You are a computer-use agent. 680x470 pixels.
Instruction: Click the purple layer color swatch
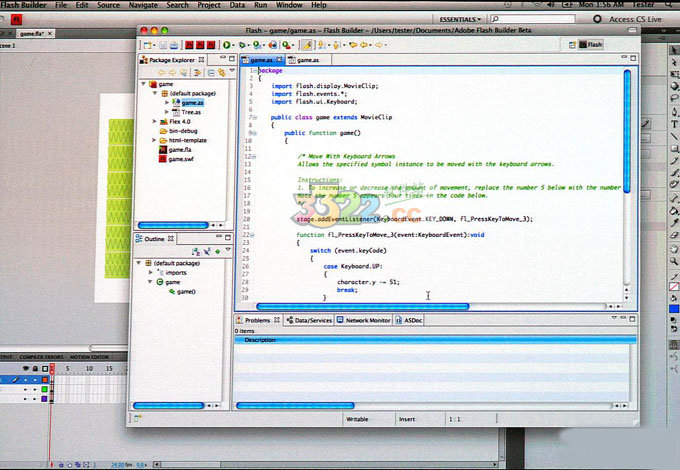click(x=44, y=398)
